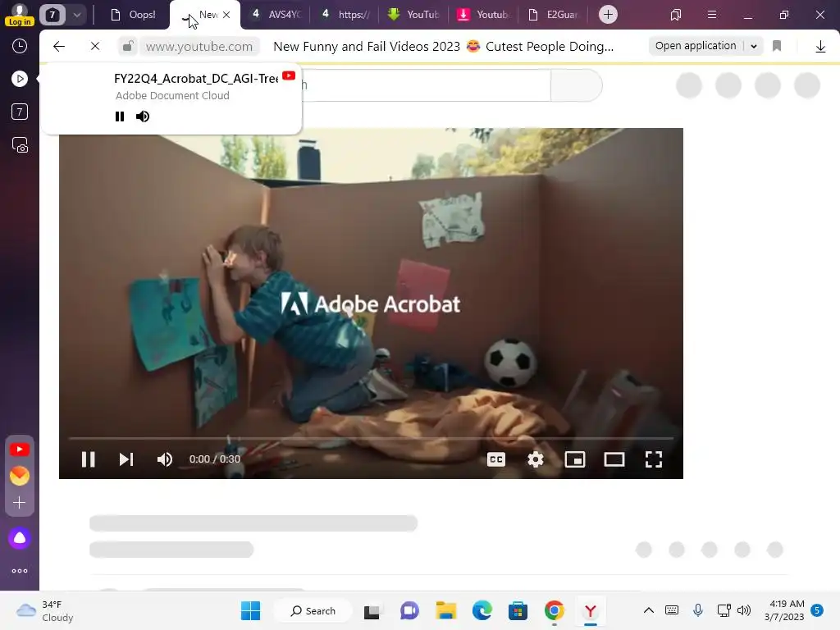This screenshot has height=630, width=840.
Task: Click the Open application button
Action: pyautogui.click(x=696, y=46)
